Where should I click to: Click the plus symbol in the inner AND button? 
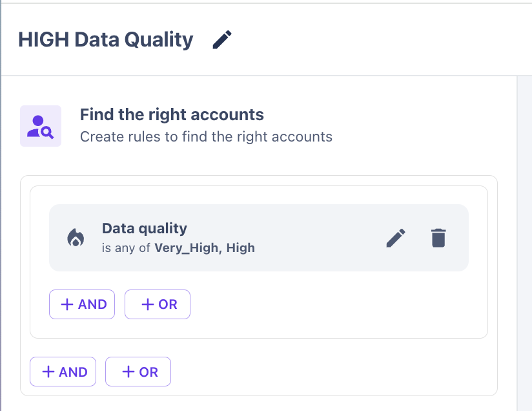pos(67,304)
